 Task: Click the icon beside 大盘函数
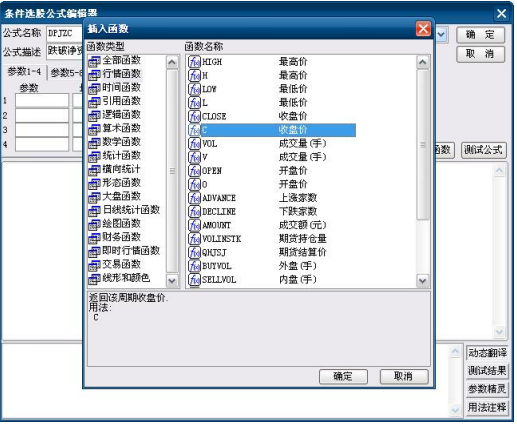94,197
